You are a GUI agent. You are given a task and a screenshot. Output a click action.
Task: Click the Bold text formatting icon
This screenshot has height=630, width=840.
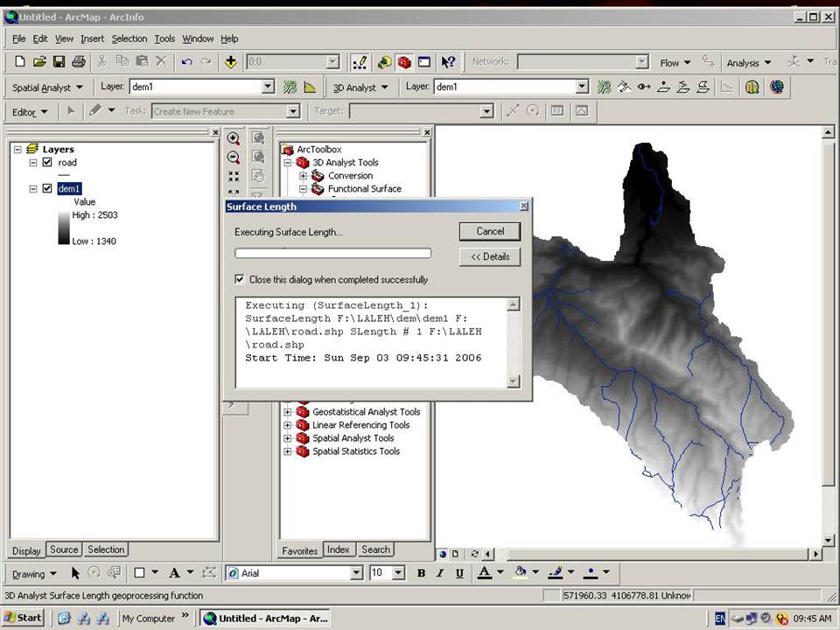click(421, 573)
